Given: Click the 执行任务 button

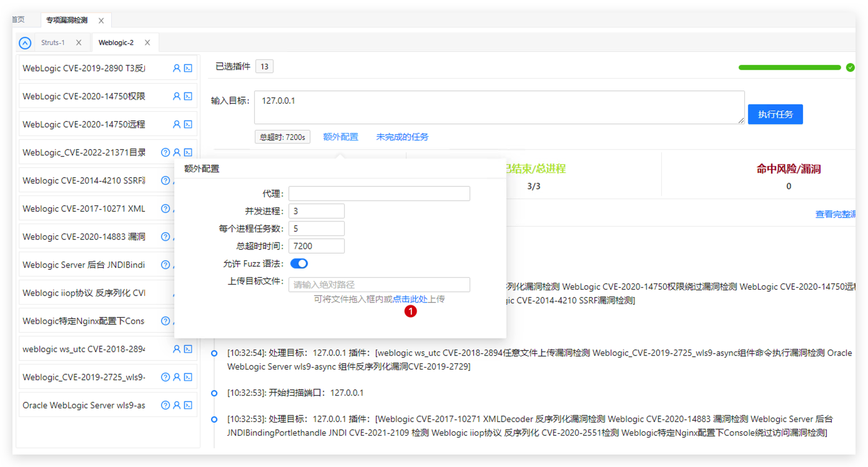Looking at the screenshot, I should (x=775, y=114).
